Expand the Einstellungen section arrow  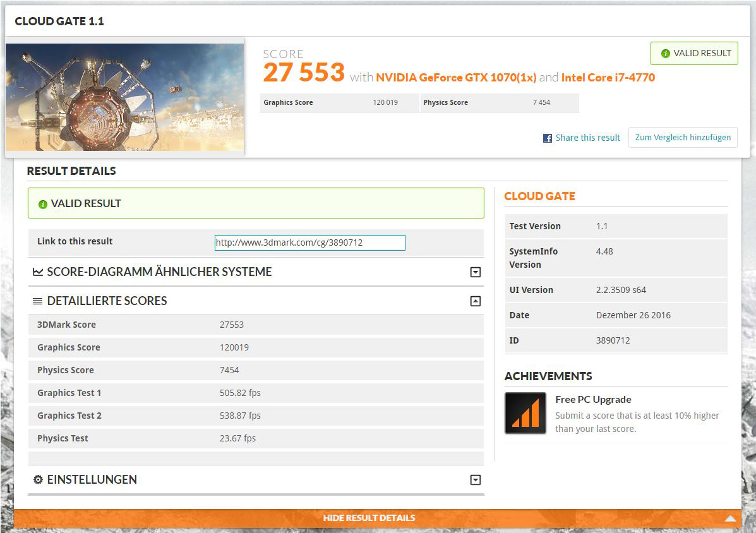coord(476,480)
